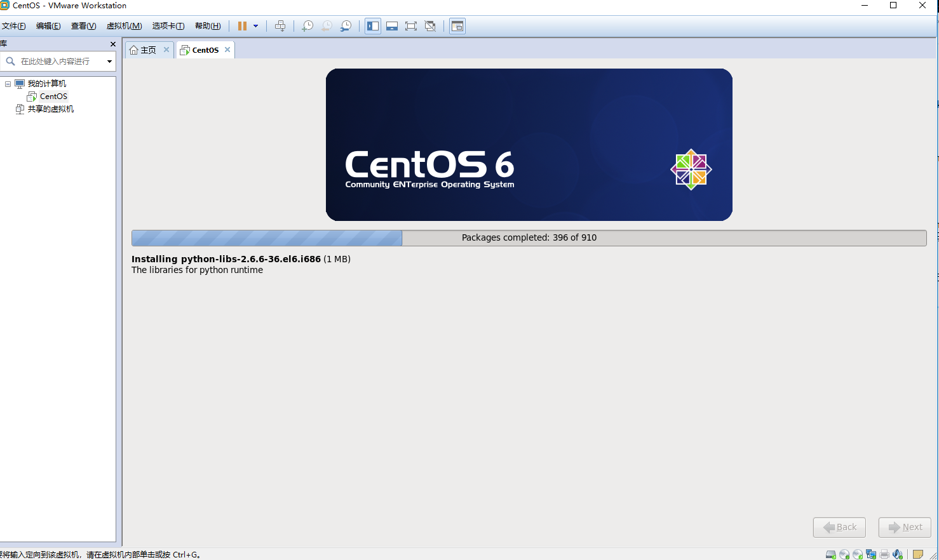
Task: Open the 查看(V) menu
Action: pos(83,26)
